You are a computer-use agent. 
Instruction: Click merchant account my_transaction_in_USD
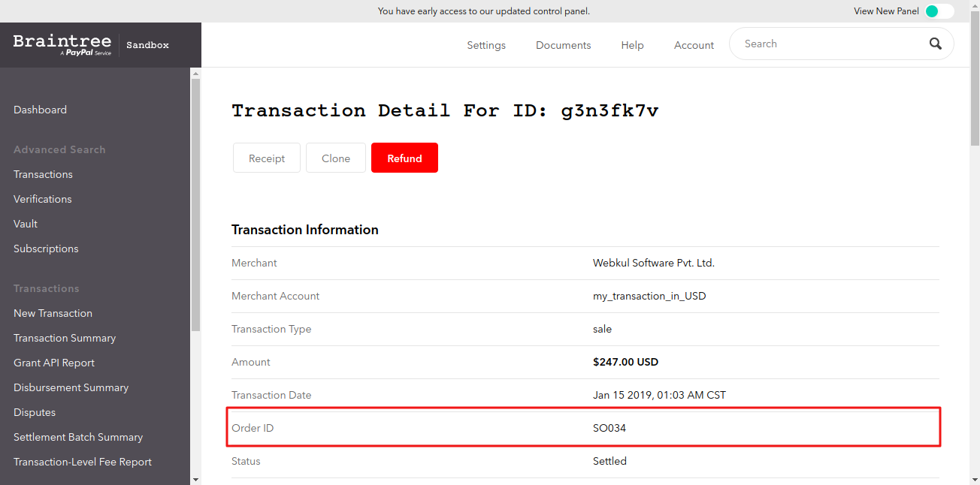pyautogui.click(x=649, y=296)
